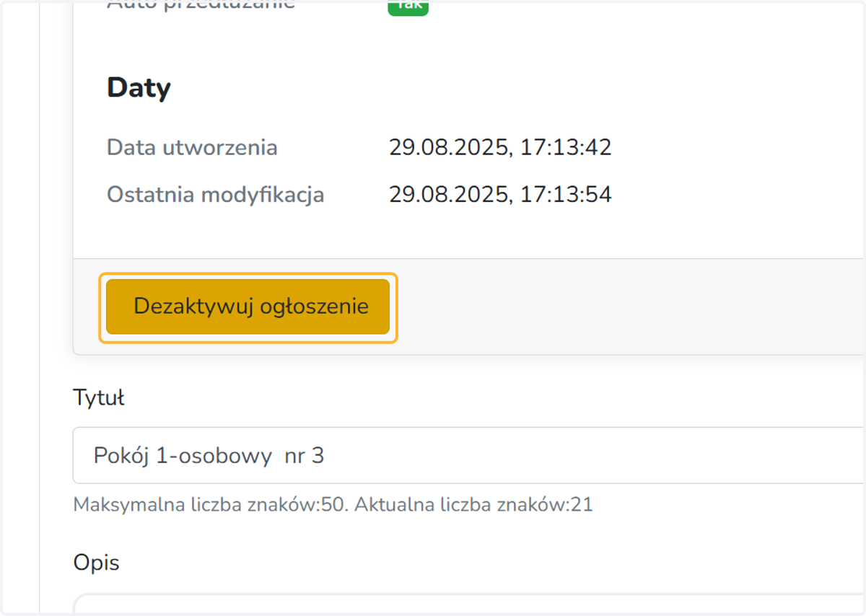Click the Daty section heading
866x616 pixels.
click(139, 88)
